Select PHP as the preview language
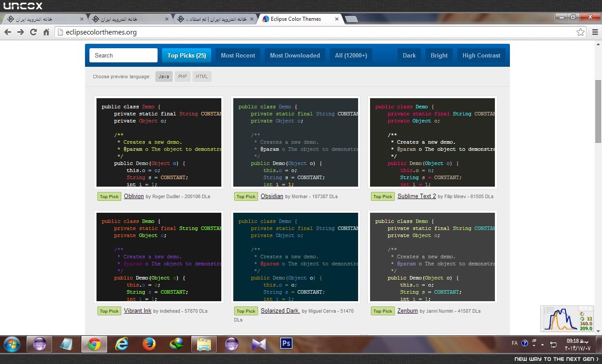This screenshot has height=364, width=602. pos(182,77)
